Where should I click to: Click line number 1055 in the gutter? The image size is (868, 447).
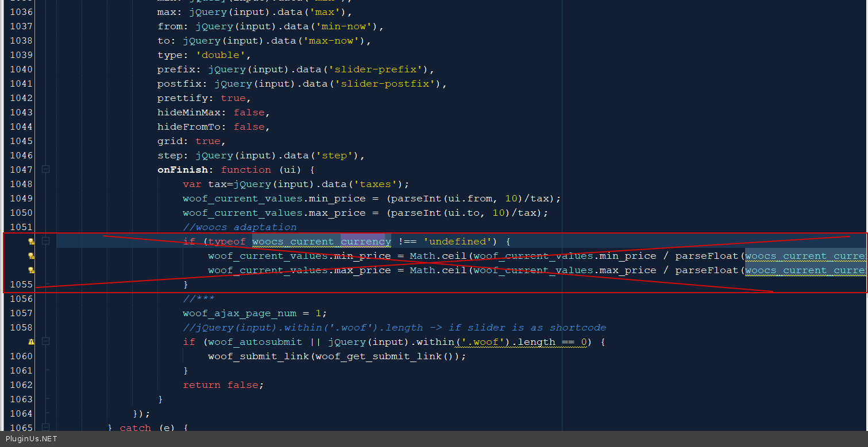[x=21, y=285]
